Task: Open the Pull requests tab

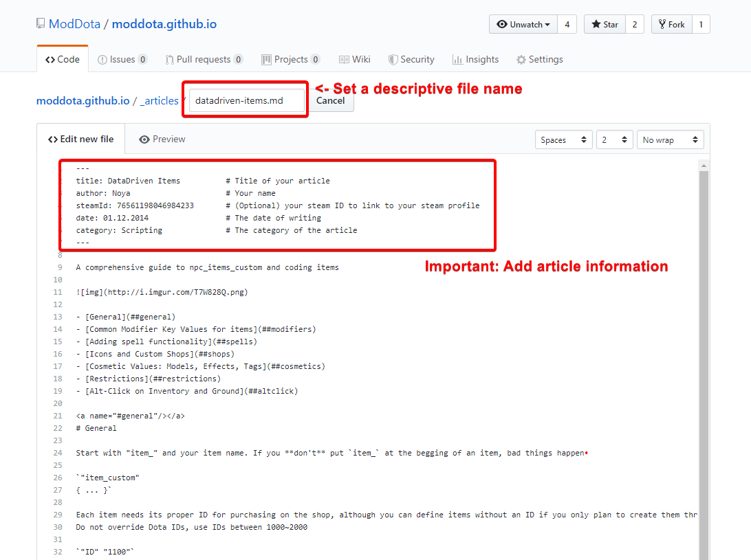Action: (204, 59)
